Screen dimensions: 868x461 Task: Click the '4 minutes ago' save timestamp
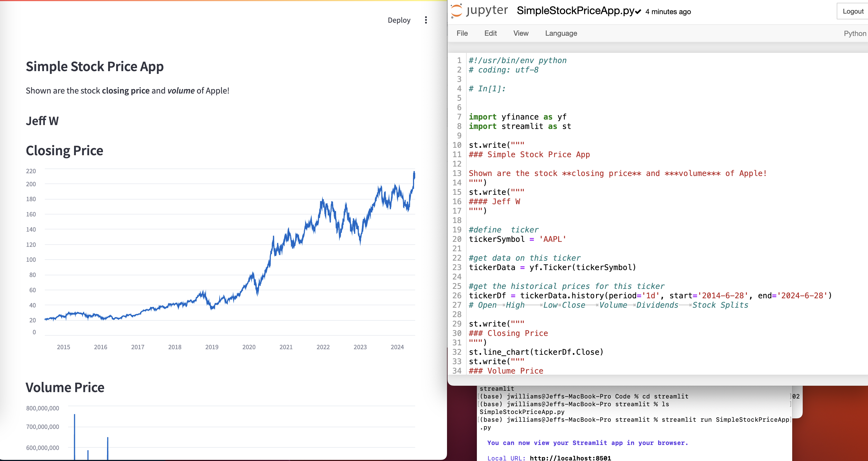click(x=668, y=12)
